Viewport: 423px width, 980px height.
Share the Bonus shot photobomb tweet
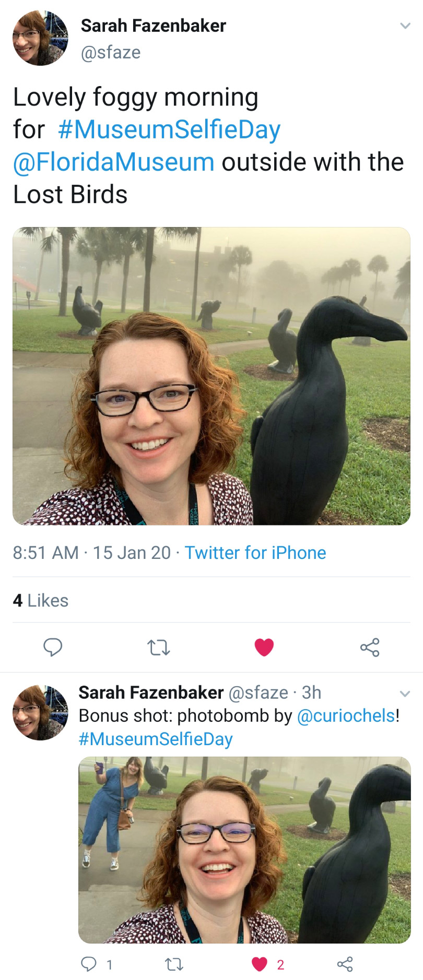coord(345,964)
